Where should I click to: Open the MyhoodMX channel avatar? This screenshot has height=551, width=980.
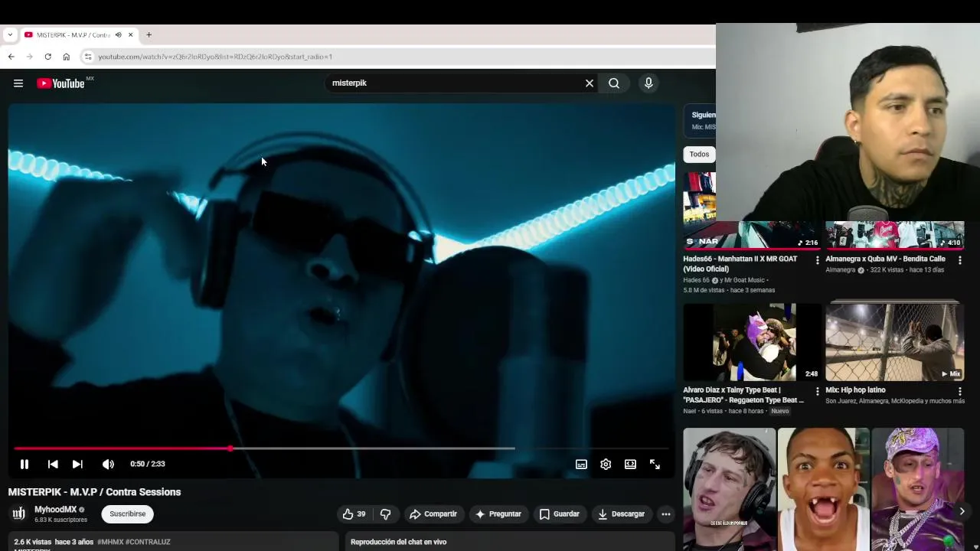19,514
